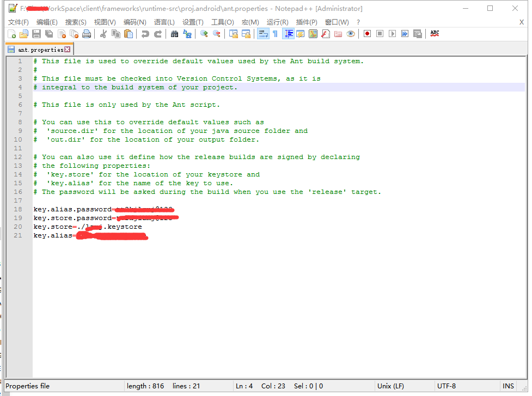The width and height of the screenshot is (532, 396).
Task: Create a new document with the New icon
Action: click(x=11, y=34)
